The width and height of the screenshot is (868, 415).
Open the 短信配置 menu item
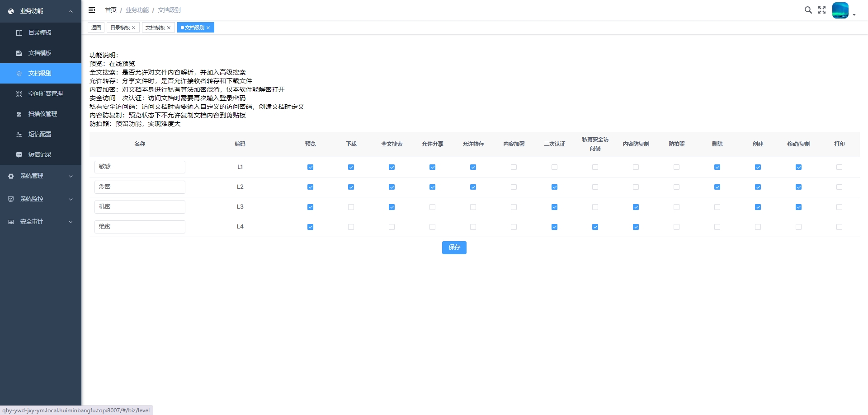coord(41,135)
